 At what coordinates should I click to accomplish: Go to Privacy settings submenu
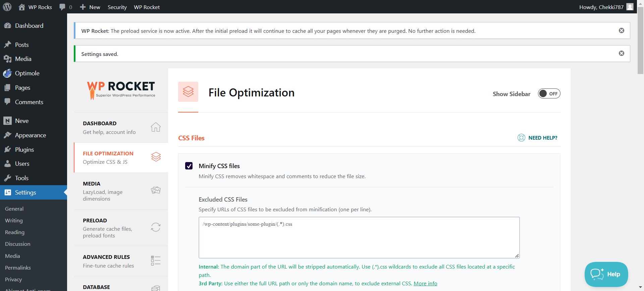(x=13, y=279)
